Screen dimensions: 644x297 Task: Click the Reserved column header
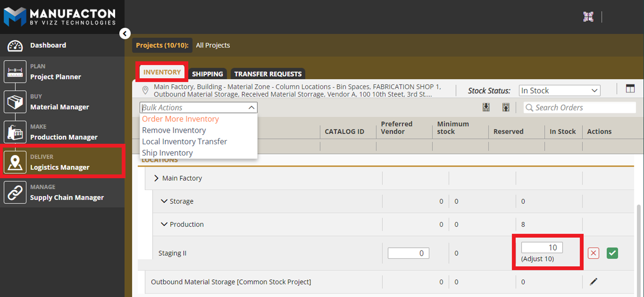tap(508, 131)
